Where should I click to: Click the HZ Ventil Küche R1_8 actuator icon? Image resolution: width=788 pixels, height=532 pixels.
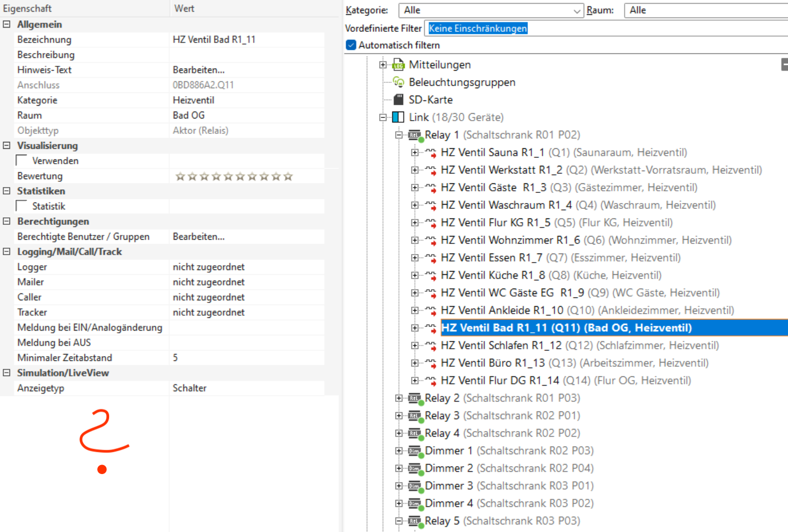pos(431,276)
